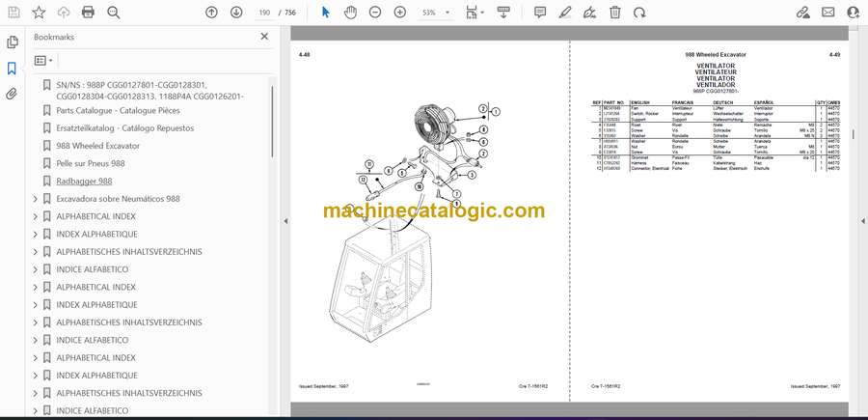Go to previous page arrow
Screen dimensions: 868x420
click(x=211, y=13)
